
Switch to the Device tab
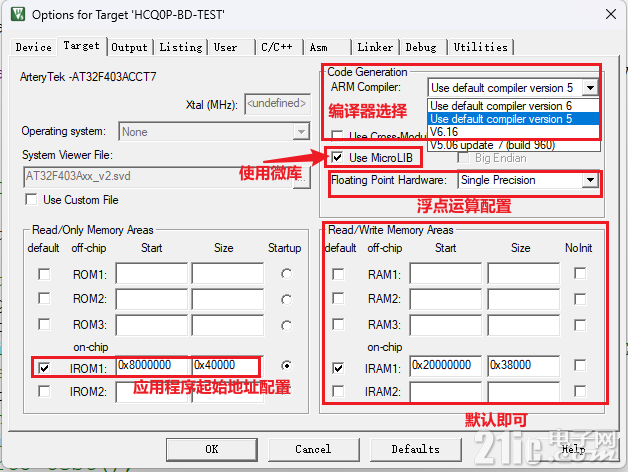34,47
